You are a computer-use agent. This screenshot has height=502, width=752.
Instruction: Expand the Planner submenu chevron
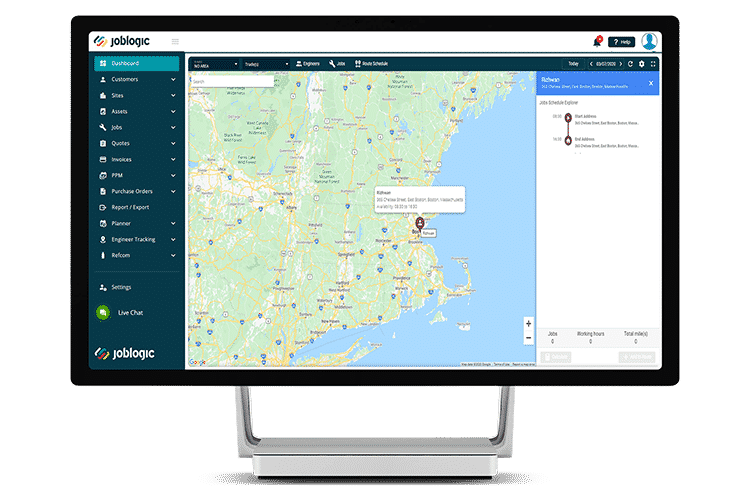(x=173, y=223)
